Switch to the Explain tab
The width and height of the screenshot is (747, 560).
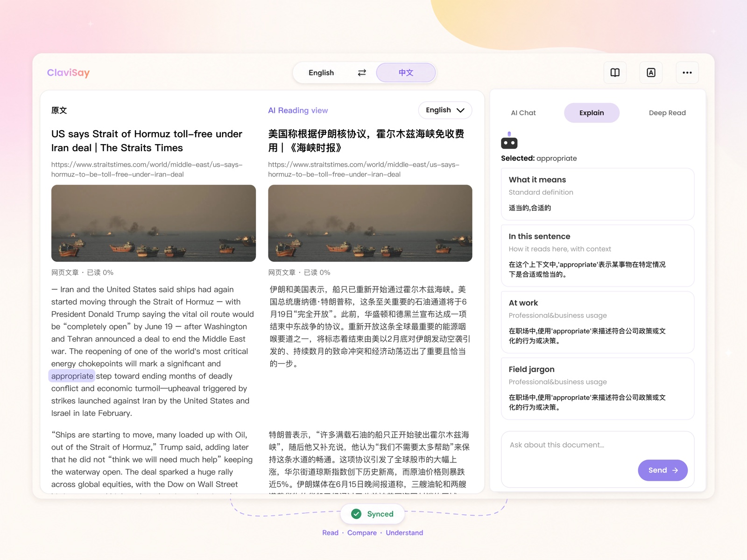pyautogui.click(x=592, y=113)
